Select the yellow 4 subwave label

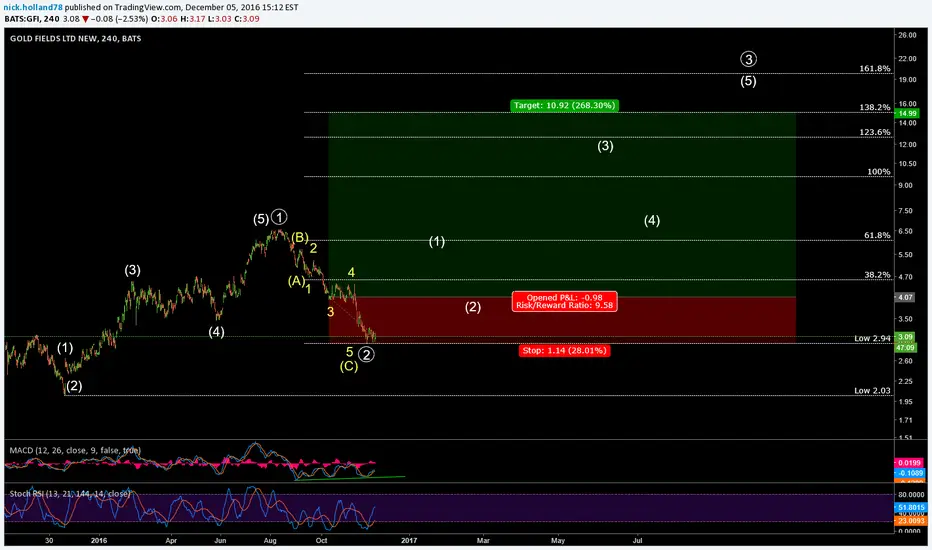[351, 272]
